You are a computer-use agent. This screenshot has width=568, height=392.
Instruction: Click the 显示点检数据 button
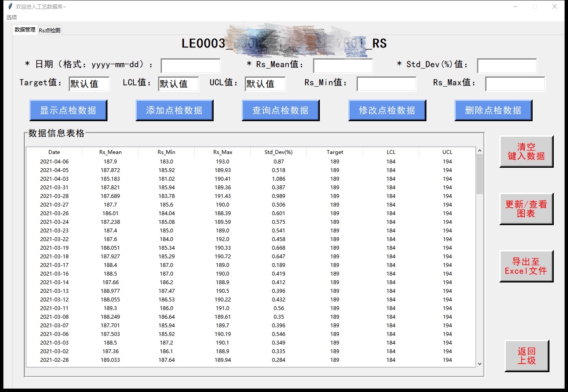[68, 110]
